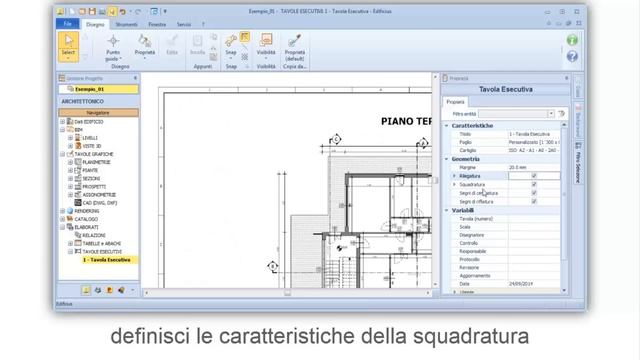Click the fourth icon in navigator bottom bar
The height and width of the screenshot is (360, 640).
click(121, 290)
